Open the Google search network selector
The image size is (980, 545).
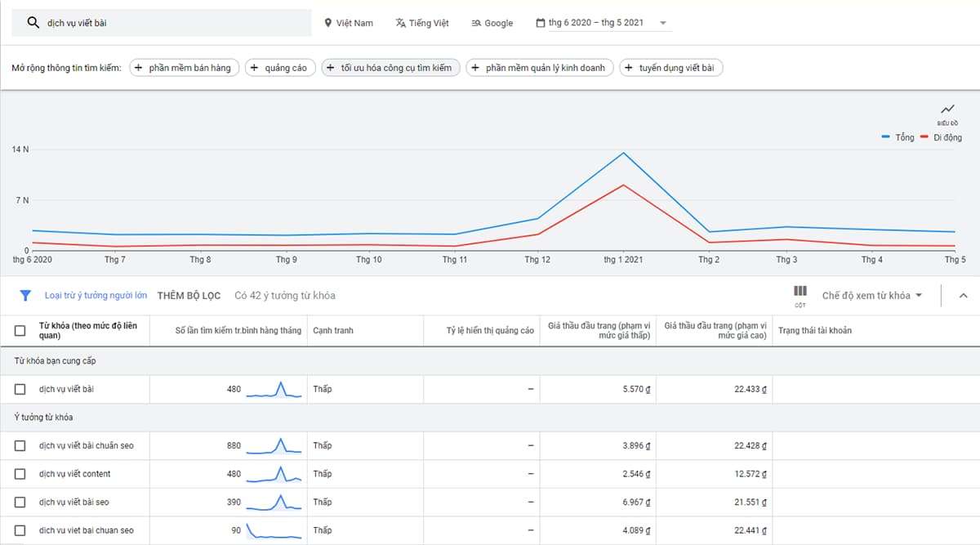point(492,23)
